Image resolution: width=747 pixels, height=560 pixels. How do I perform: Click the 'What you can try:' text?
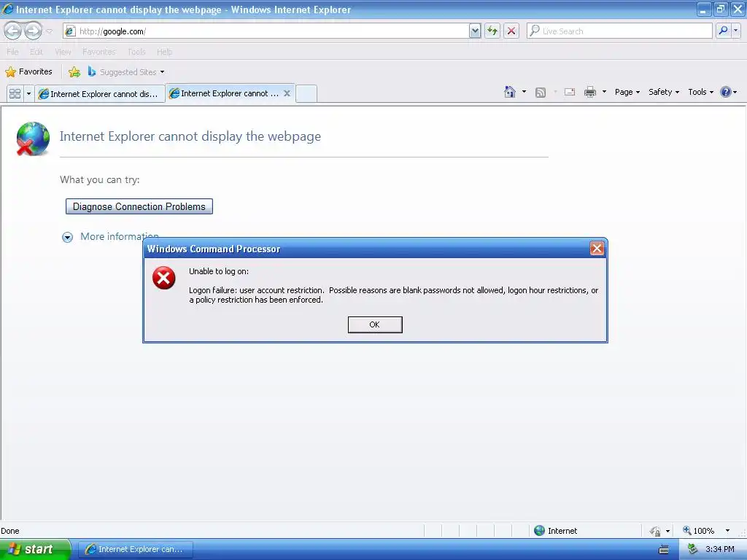[x=99, y=179]
